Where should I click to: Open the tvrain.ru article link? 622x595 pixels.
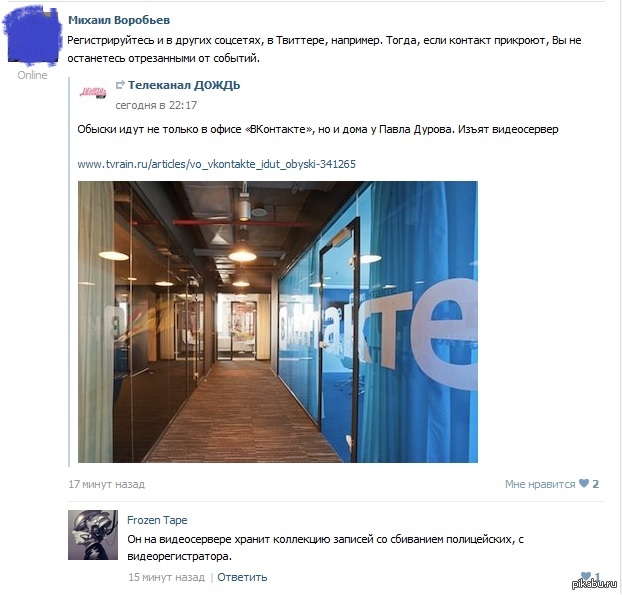217,164
